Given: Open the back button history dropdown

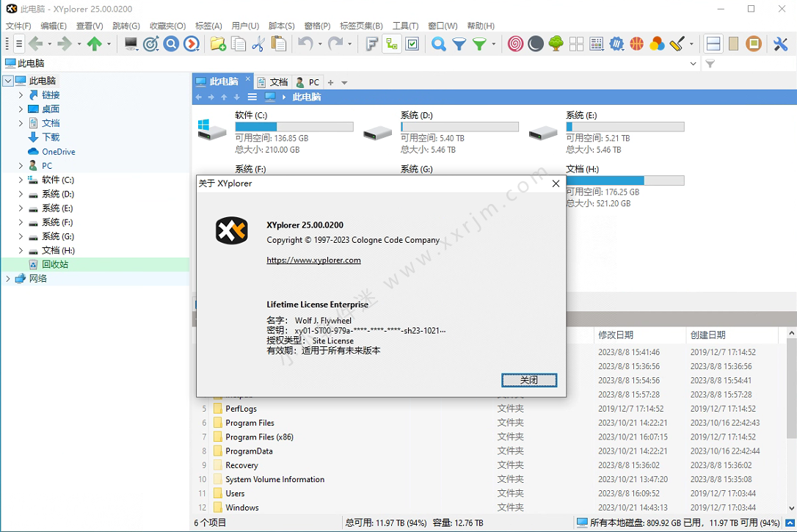Looking at the screenshot, I should [x=50, y=44].
